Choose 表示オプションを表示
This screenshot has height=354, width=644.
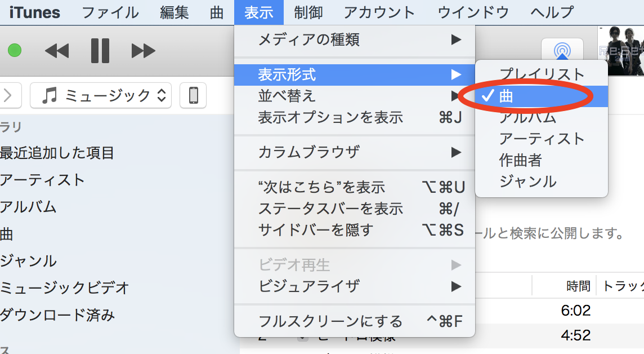point(355,118)
